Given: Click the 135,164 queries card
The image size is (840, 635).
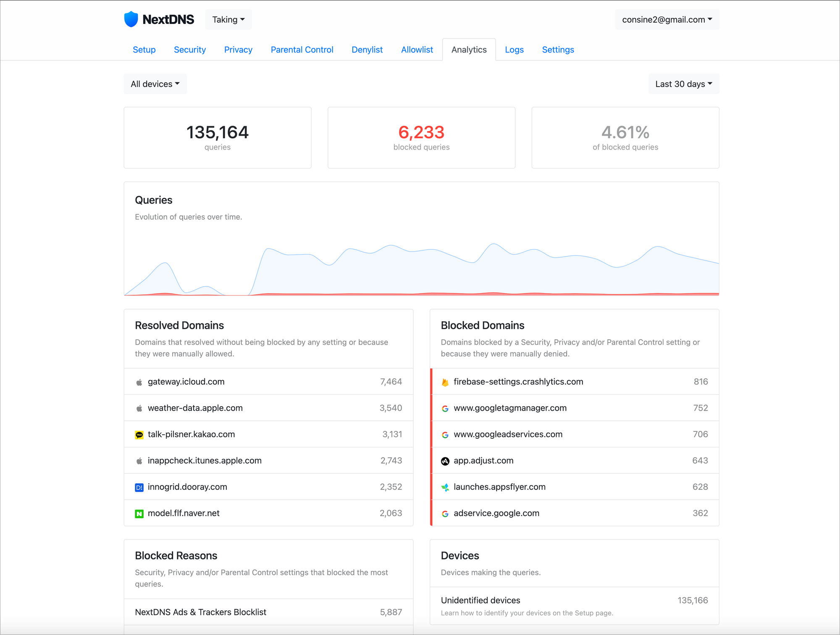Looking at the screenshot, I should coord(218,138).
